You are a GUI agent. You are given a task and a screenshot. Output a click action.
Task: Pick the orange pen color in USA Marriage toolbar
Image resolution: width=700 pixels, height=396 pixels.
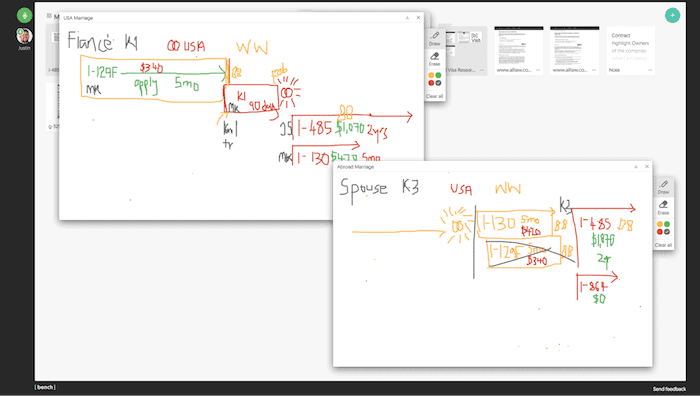[x=431, y=75]
